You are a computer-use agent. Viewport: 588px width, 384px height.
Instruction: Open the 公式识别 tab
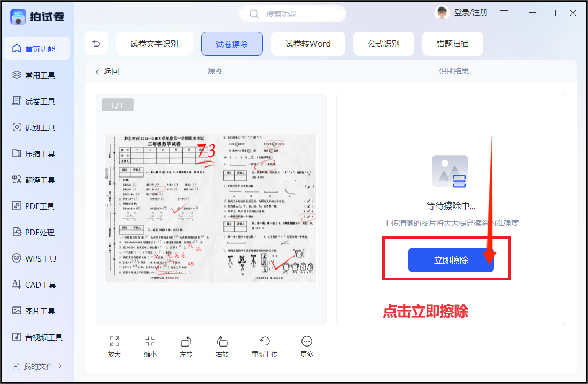pyautogui.click(x=384, y=43)
